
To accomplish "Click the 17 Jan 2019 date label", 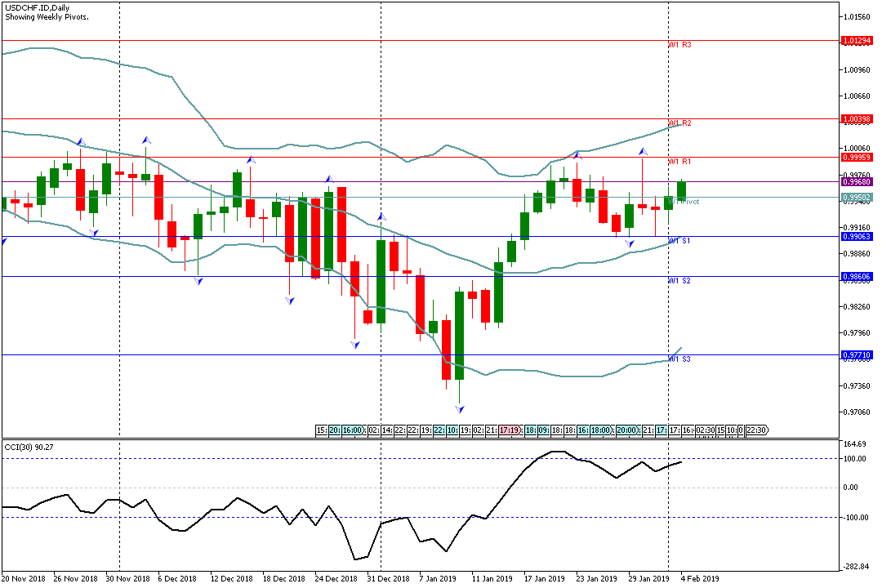I will 544,578.
